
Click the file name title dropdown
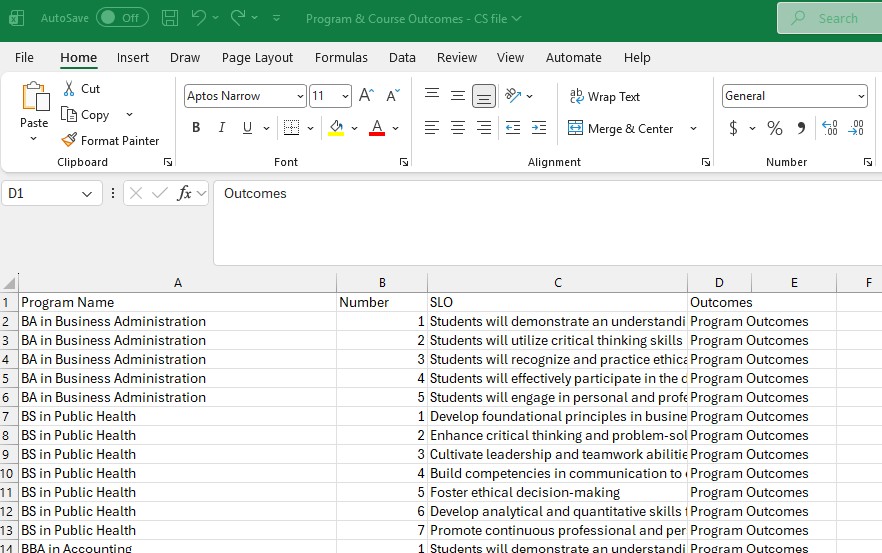(413, 19)
